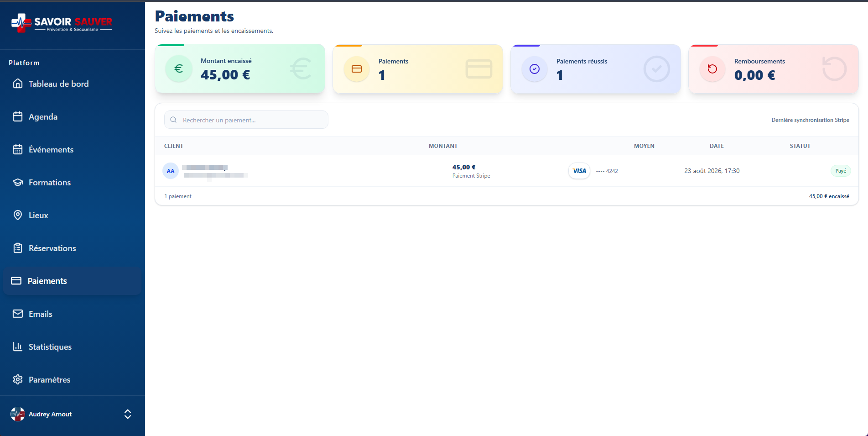Open the Réservations menu item
The height and width of the screenshot is (436, 868).
pyautogui.click(x=72, y=248)
